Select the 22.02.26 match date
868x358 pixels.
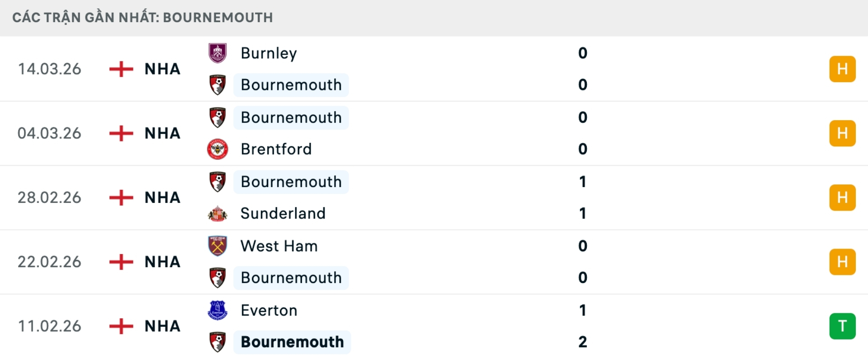point(49,262)
